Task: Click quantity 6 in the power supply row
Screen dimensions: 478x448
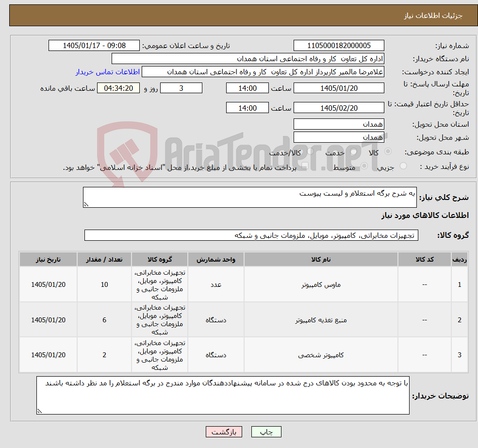Action: coord(104,320)
